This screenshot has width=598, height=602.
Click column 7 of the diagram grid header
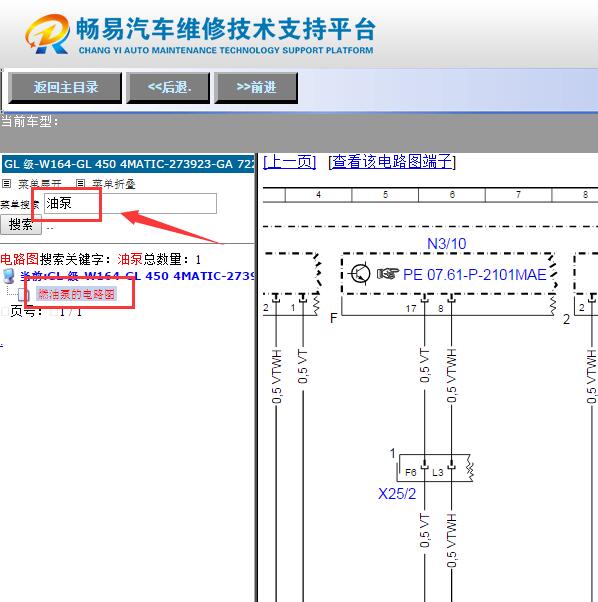[519, 195]
